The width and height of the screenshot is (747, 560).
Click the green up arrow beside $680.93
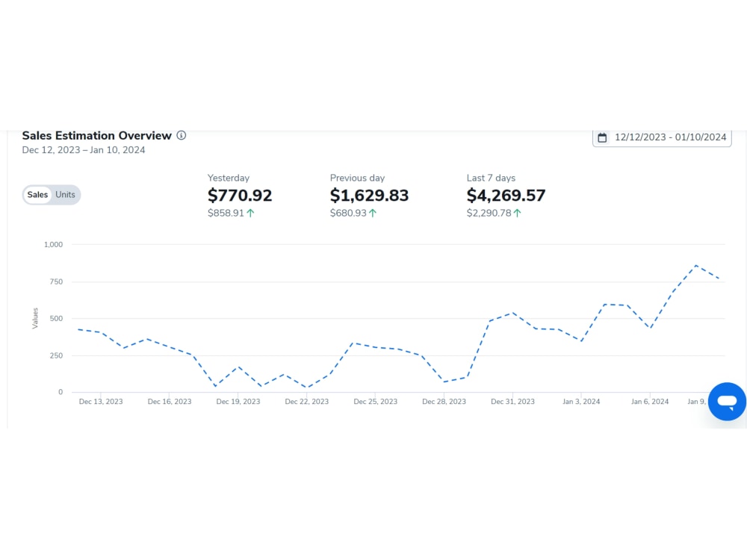tap(373, 213)
